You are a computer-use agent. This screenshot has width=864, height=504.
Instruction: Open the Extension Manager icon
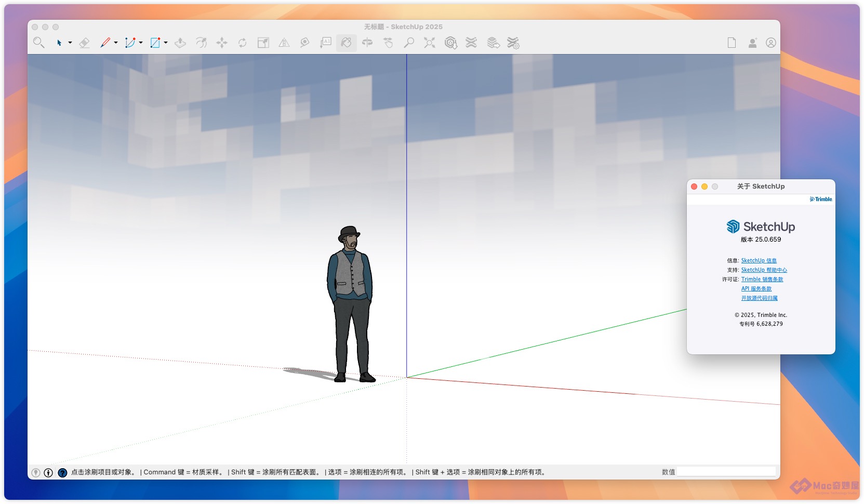pyautogui.click(x=513, y=43)
